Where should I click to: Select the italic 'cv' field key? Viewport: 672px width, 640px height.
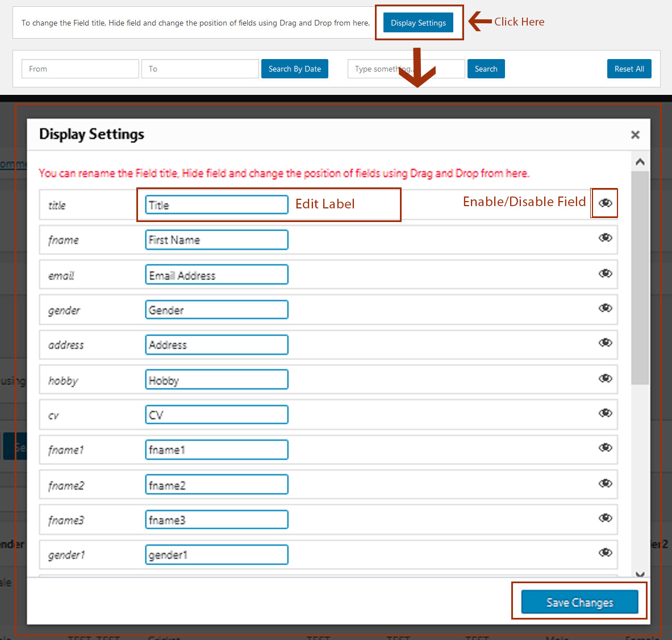(x=53, y=416)
